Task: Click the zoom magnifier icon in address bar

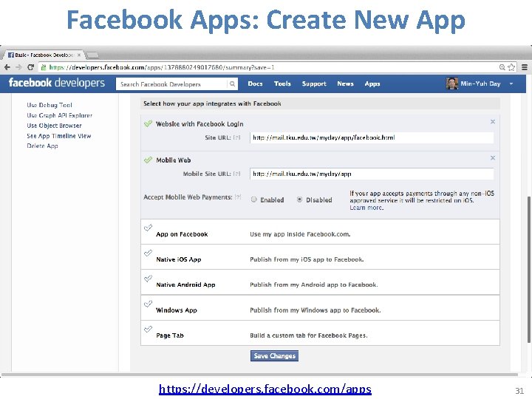Action: [502, 67]
